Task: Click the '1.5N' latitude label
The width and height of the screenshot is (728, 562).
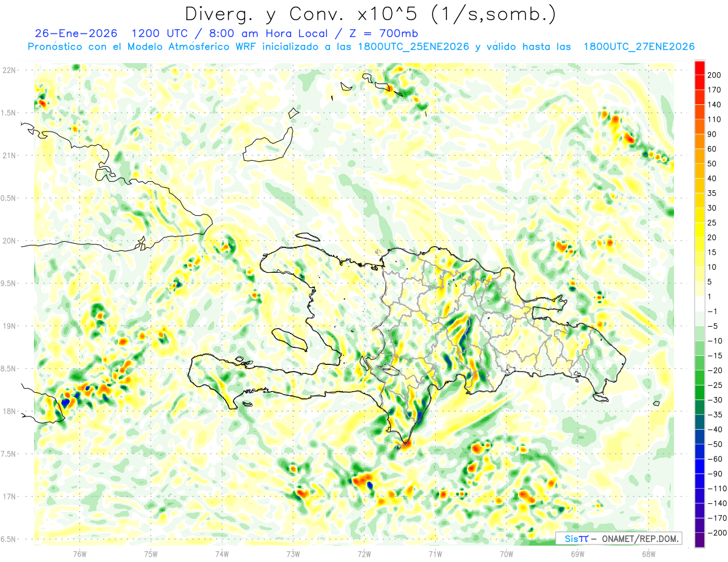Action: (x=8, y=113)
